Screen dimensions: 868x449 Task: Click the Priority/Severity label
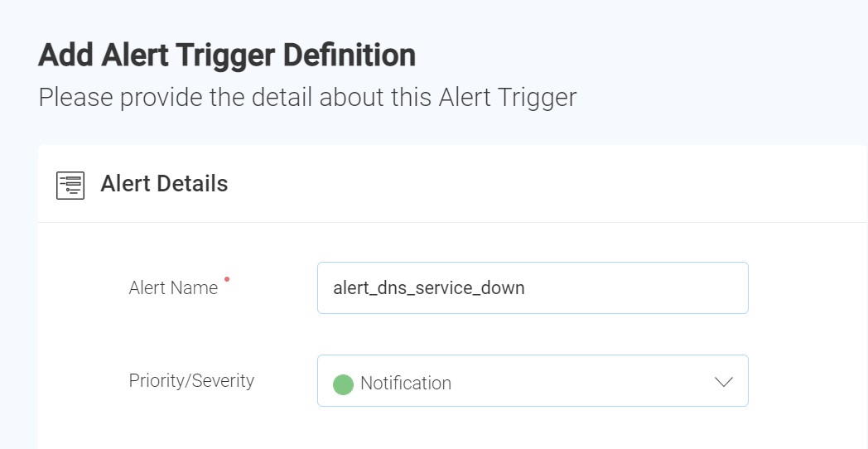[x=191, y=381]
